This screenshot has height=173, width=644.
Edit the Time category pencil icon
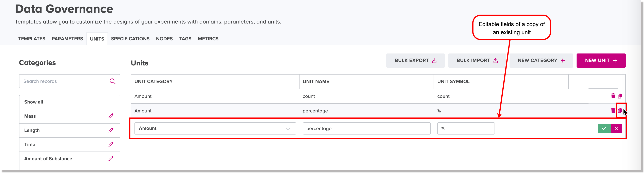[x=111, y=144]
